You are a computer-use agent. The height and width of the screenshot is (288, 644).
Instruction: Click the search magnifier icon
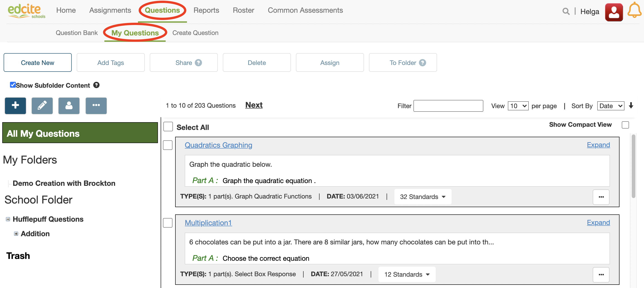click(x=566, y=11)
